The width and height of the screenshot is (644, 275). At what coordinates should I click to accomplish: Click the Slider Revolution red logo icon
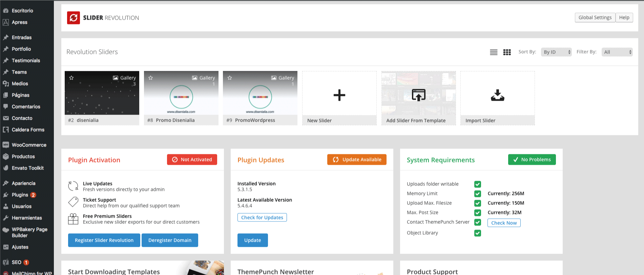coord(74,18)
